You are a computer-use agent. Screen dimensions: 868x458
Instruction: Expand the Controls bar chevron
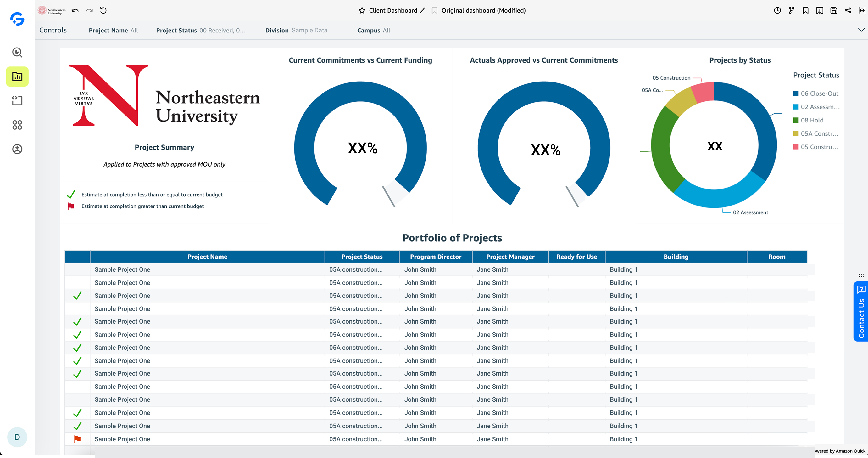pos(861,30)
